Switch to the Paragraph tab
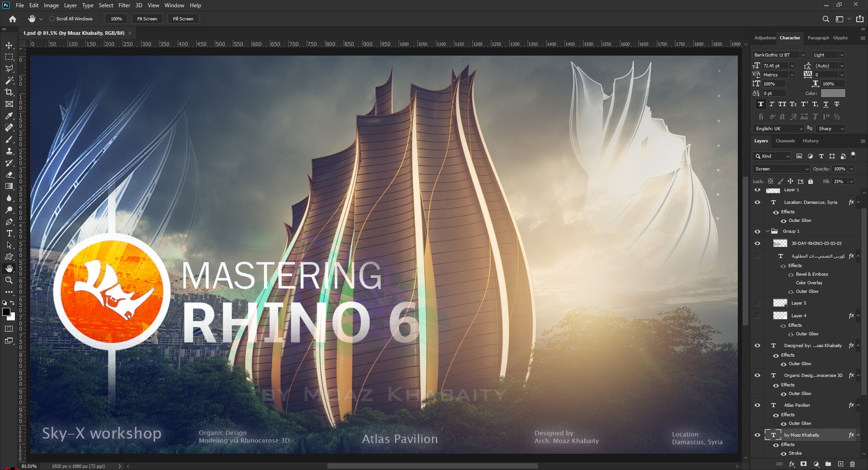This screenshot has width=868, height=470. pos(818,38)
